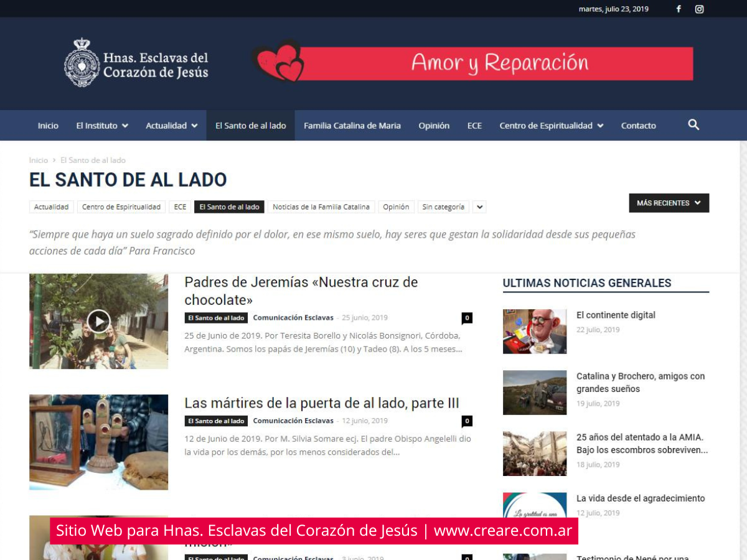747x560 pixels.
Task: Open El continente digital thumbnail
Action: pyautogui.click(x=534, y=332)
